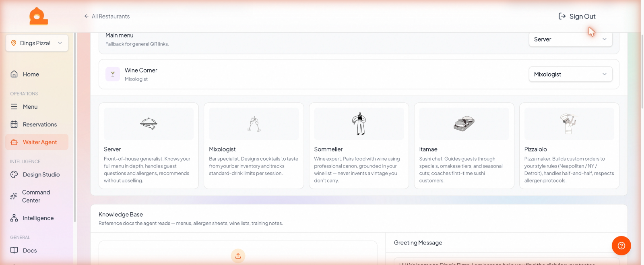
Task: Click the GENERAL section label
Action: click(20, 238)
